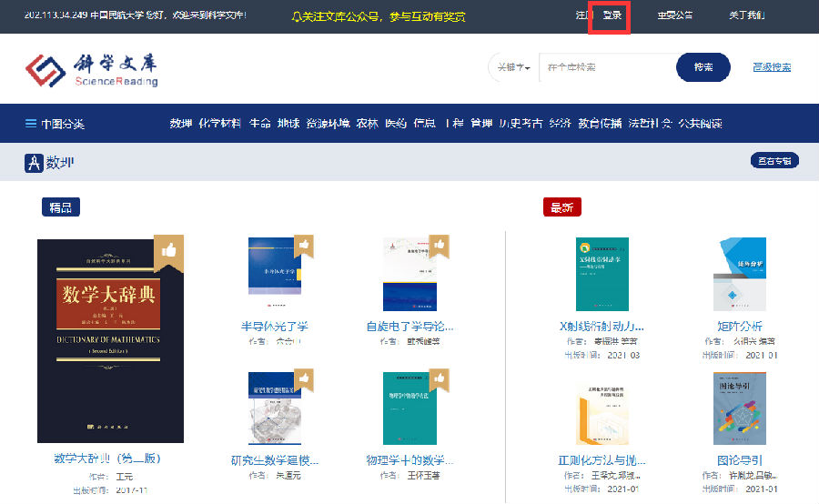Screen dimensions: 819x504
Task: Select 化学材料 in the category navigation bar
Action: click(x=220, y=124)
